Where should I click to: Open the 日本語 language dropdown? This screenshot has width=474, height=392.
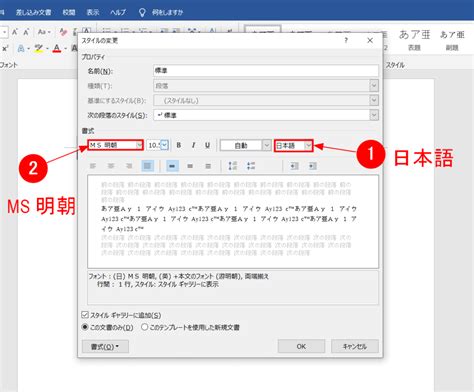[x=308, y=145]
